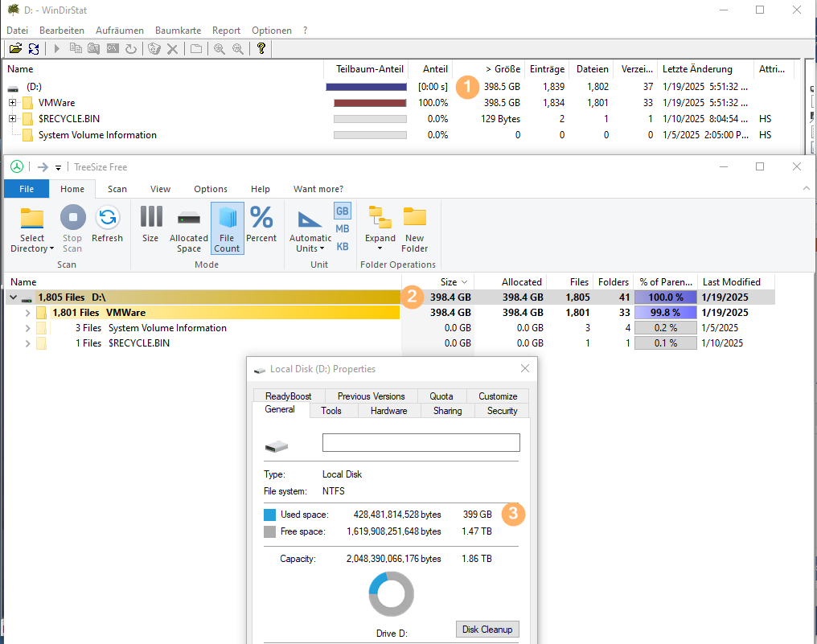Click the WinDirStat Zoom in magnifier icon

pyautogui.click(x=220, y=48)
